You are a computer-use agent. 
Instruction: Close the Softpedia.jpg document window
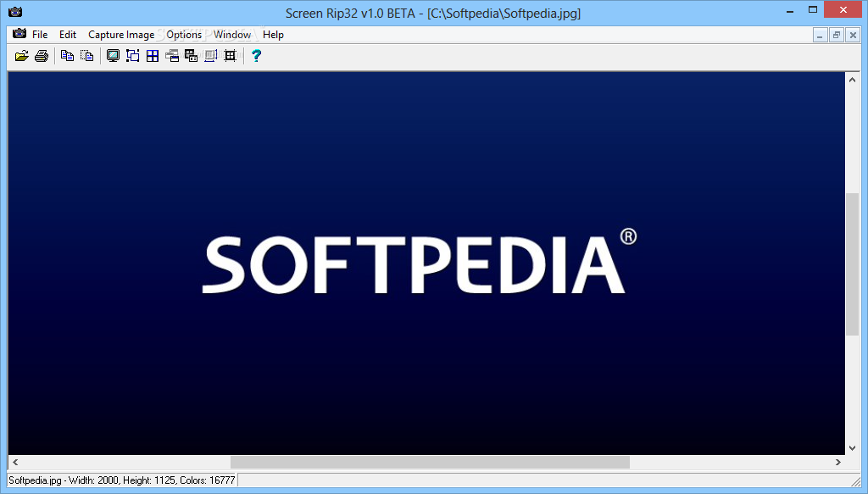pos(853,36)
